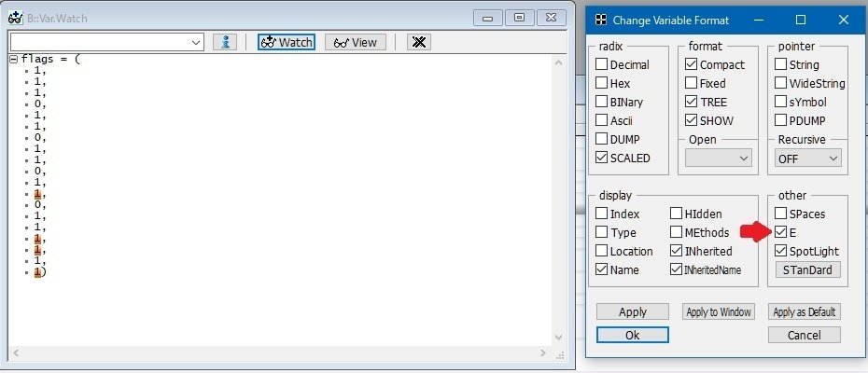Enable the String pointer checkbox
868x373 pixels.
pyautogui.click(x=780, y=64)
